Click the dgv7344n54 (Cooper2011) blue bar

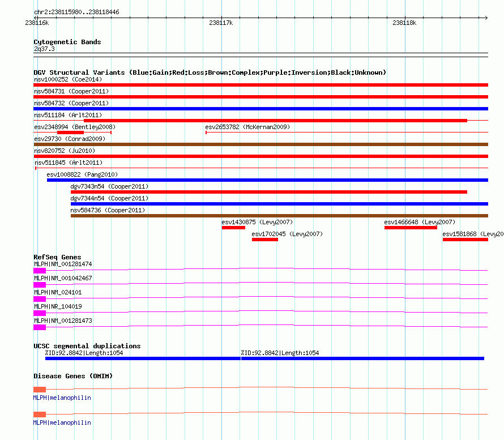pyautogui.click(x=279, y=204)
